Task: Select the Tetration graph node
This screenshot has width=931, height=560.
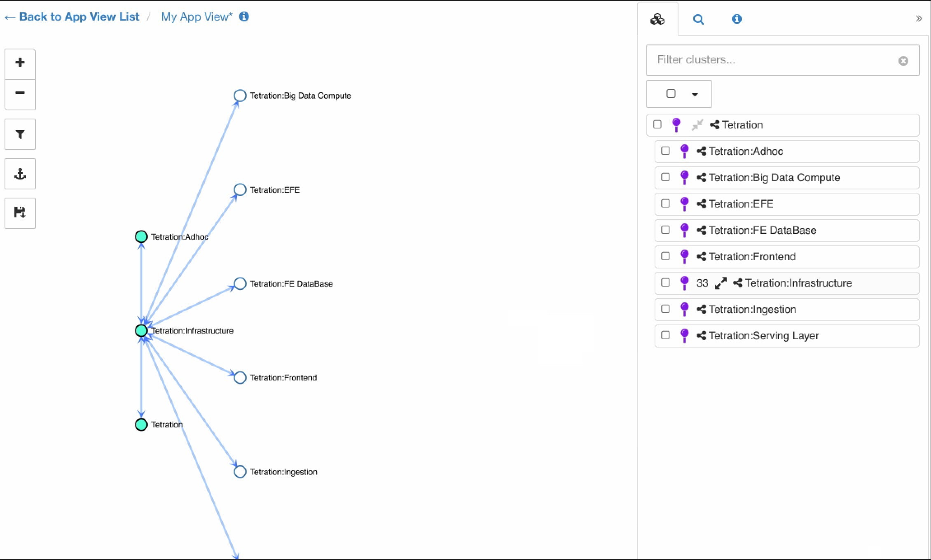Action: pos(141,425)
